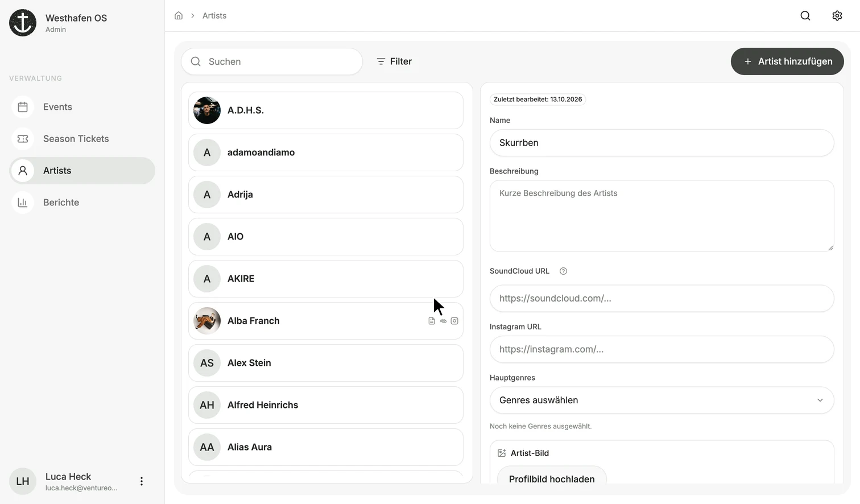
Task: Click the Beschreibung text area
Action: (x=662, y=216)
